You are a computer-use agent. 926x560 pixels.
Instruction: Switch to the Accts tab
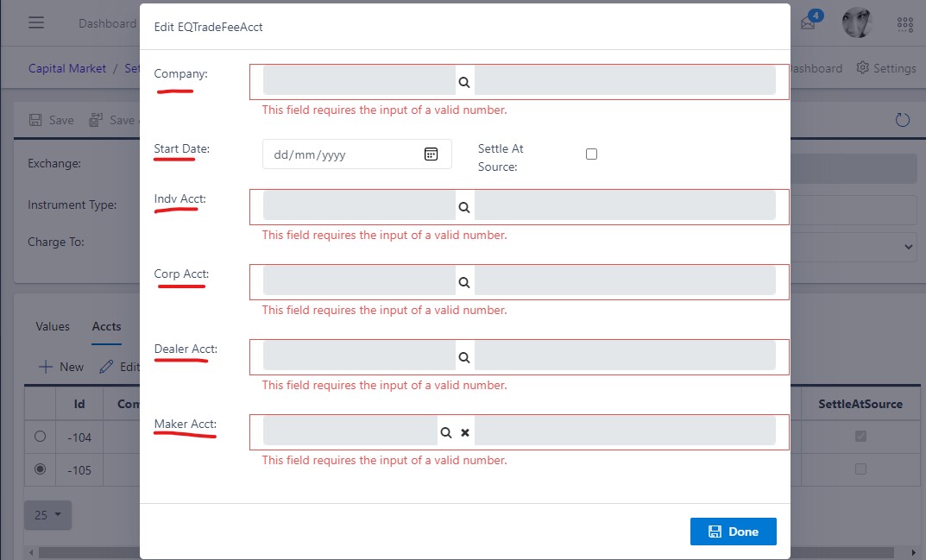[106, 327]
